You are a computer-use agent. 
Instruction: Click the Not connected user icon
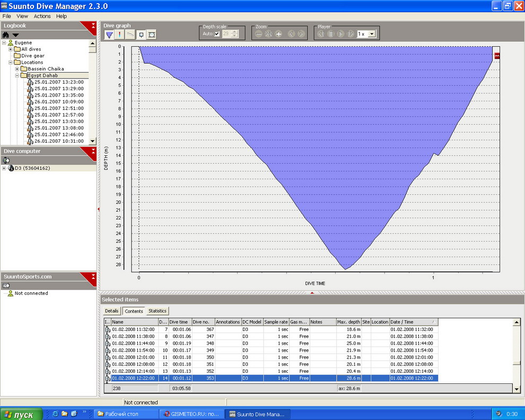[x=11, y=293]
